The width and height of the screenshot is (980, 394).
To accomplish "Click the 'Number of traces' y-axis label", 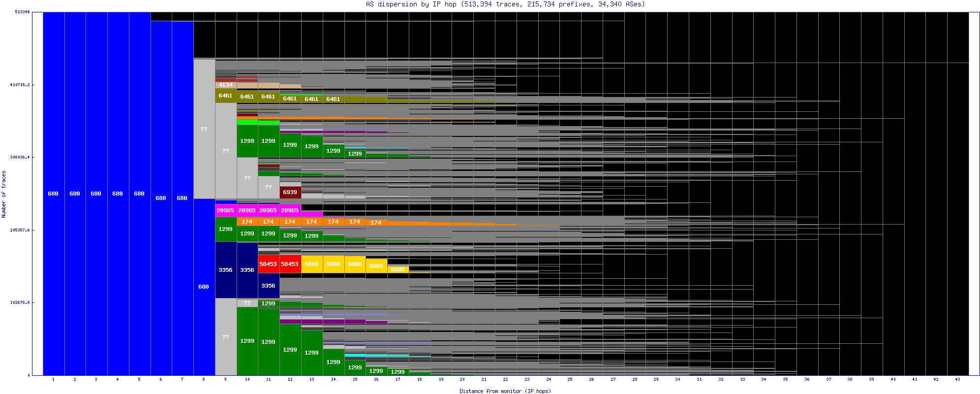I will click(x=4, y=194).
